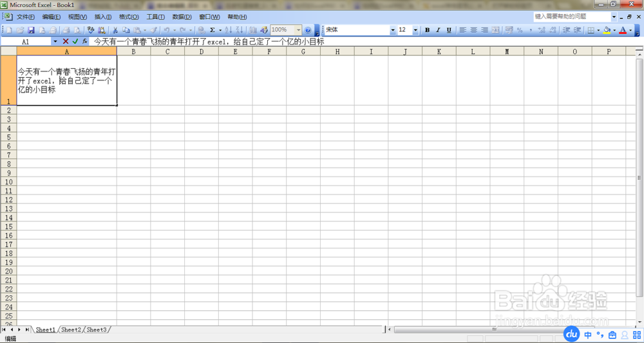
Task: Click the vertical scrollbar on the right
Action: (x=639, y=178)
